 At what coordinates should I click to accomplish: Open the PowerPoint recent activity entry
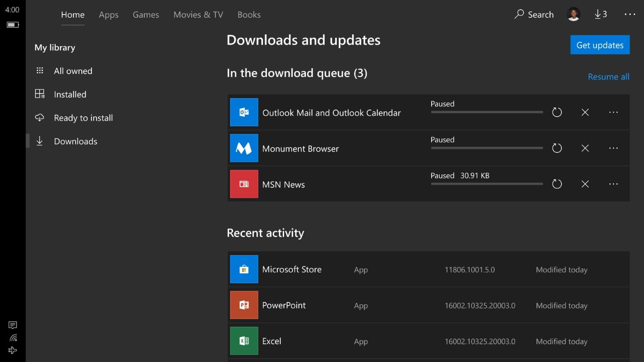coord(429,305)
